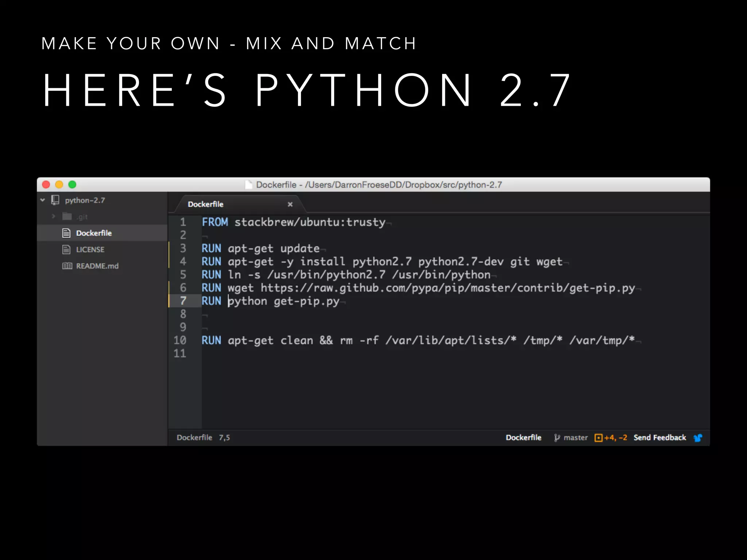Click 'wget' at start of line 6 command
Screen dimensions: 747x560
240,288
